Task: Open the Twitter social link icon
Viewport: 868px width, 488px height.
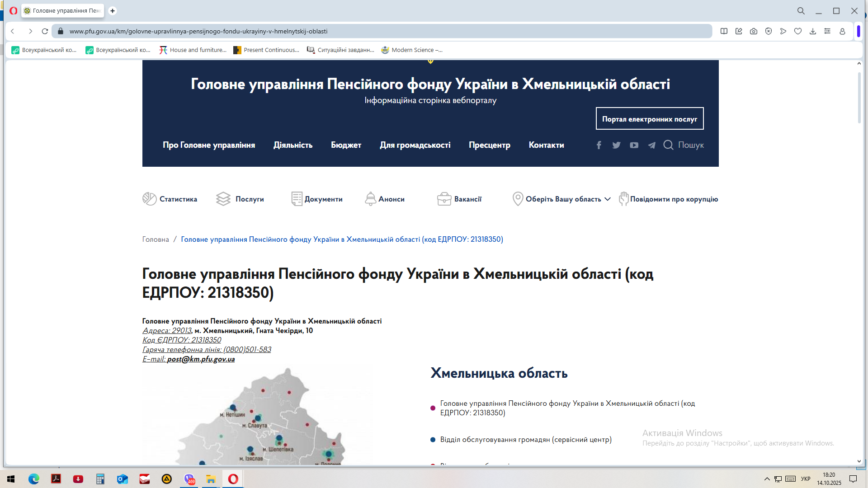Action: pyautogui.click(x=616, y=145)
